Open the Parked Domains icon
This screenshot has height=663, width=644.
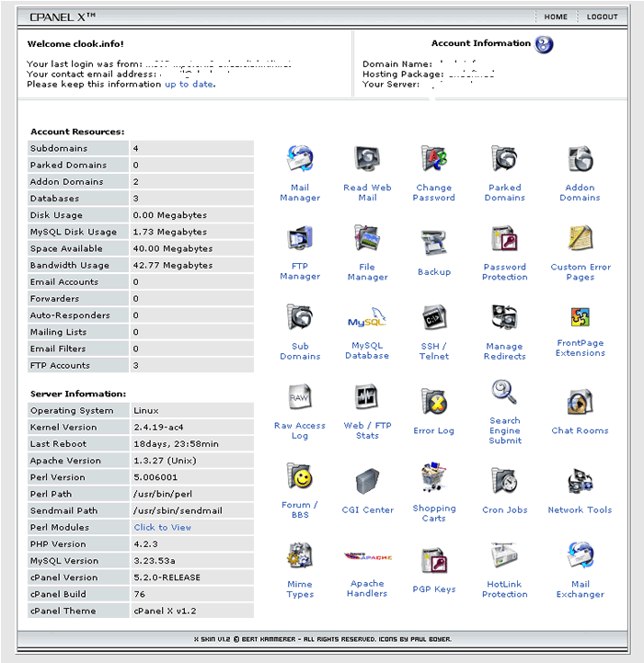(x=504, y=158)
